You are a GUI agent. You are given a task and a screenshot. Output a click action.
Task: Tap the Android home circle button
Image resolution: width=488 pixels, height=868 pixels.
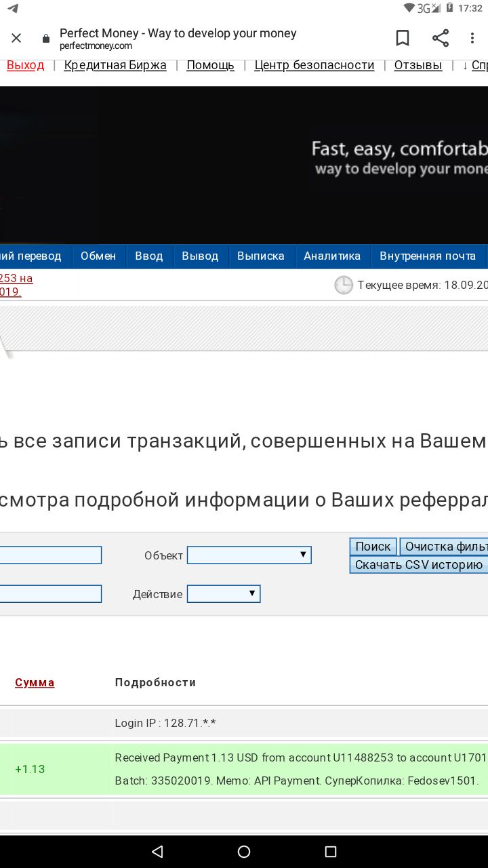244,852
